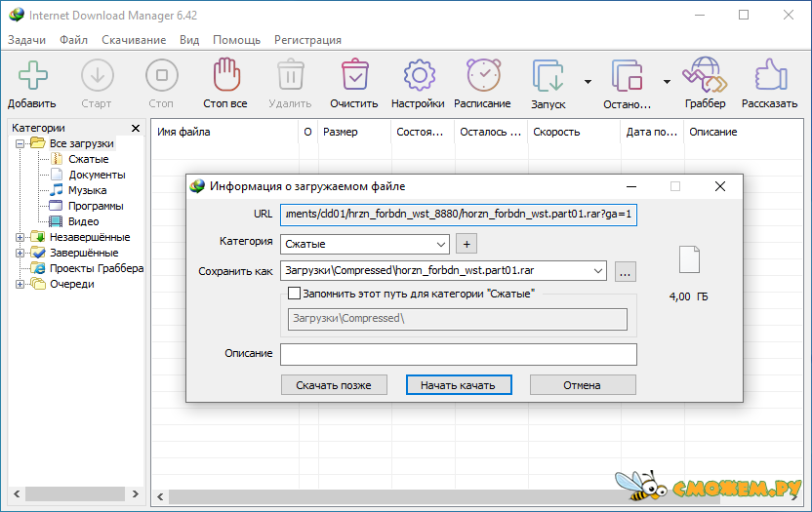Viewport: 812px width, 512px height.
Task: Click the Остано... stop queue icon
Action: point(627,76)
